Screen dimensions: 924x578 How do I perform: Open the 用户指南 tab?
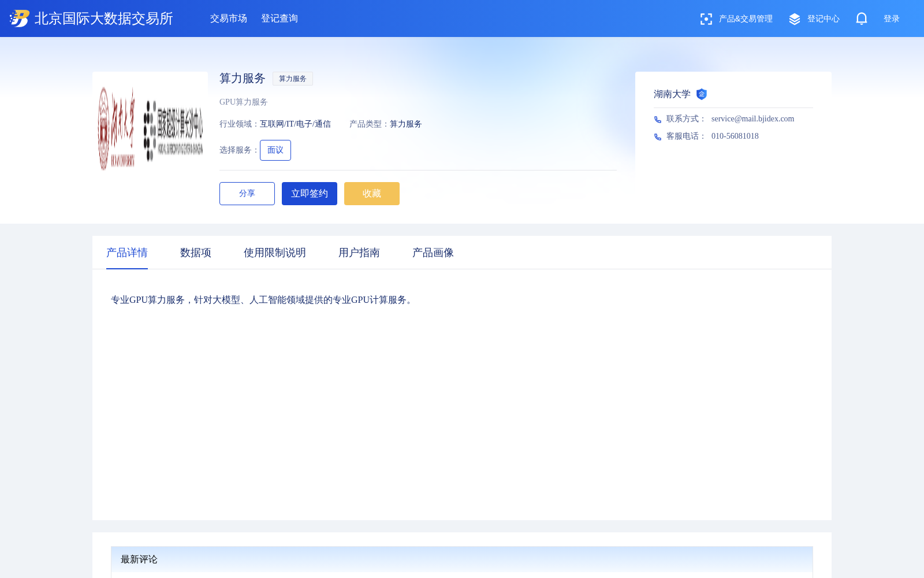(x=359, y=253)
